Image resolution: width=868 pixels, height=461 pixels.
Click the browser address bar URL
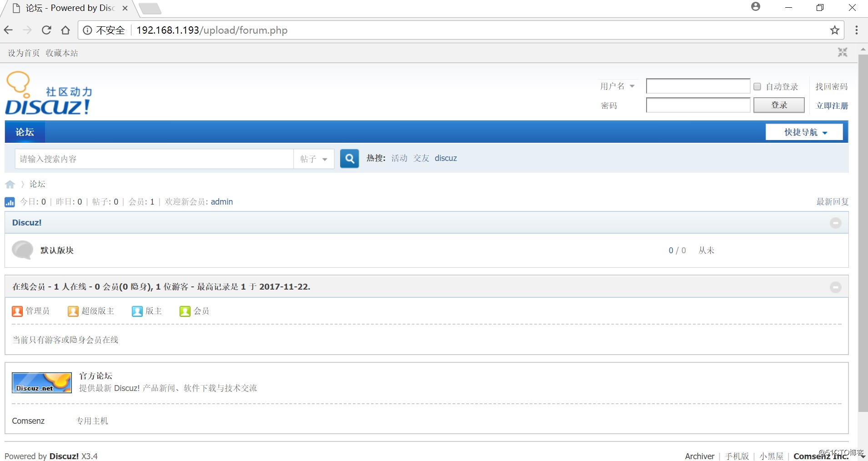tap(212, 30)
